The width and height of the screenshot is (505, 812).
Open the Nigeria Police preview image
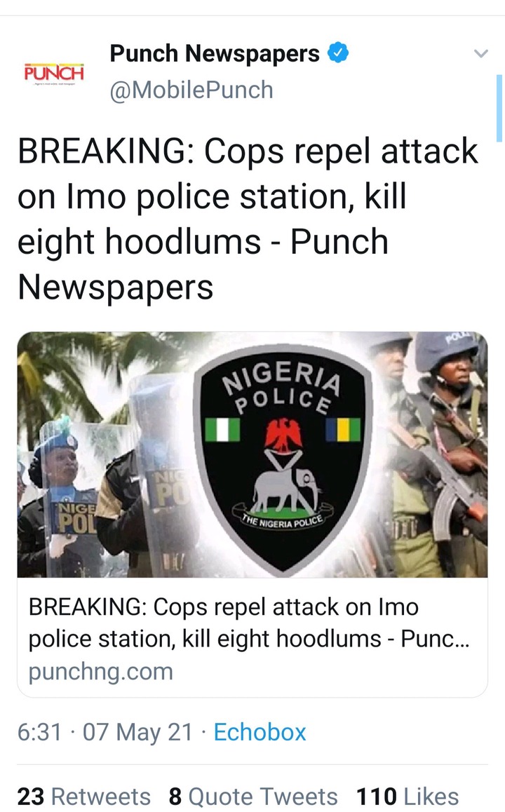tap(252, 454)
